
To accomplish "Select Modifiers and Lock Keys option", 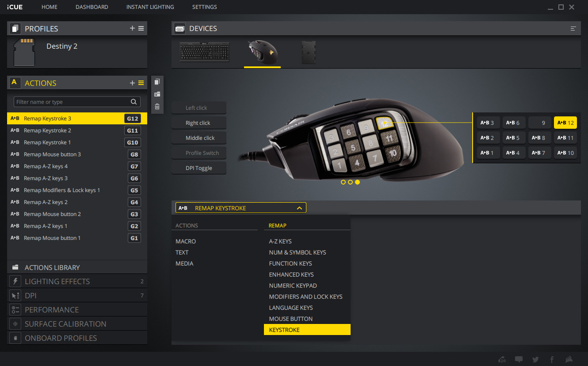I will pyautogui.click(x=307, y=297).
